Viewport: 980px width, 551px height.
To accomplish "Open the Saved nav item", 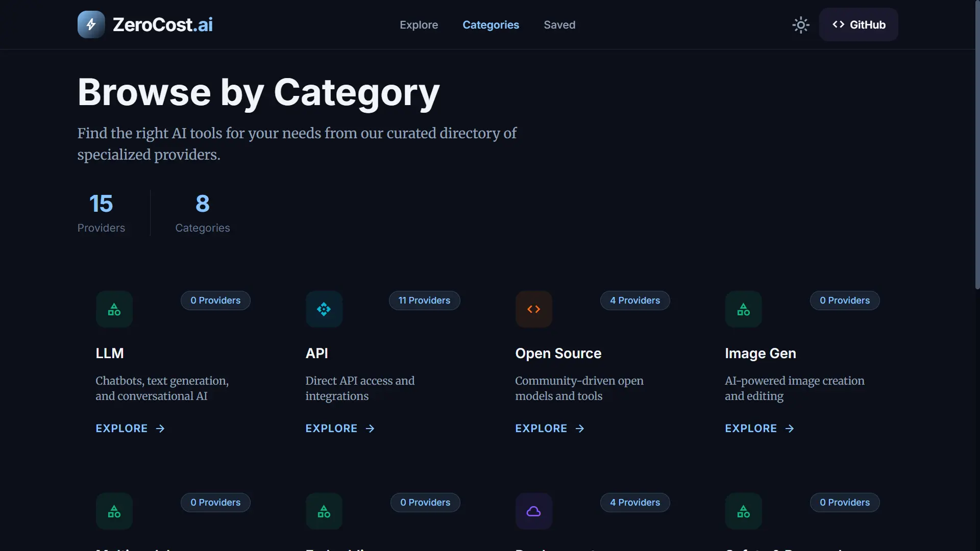I will click(559, 24).
